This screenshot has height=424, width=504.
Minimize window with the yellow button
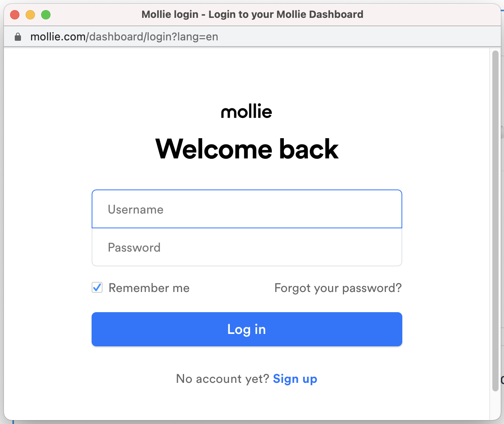click(30, 15)
